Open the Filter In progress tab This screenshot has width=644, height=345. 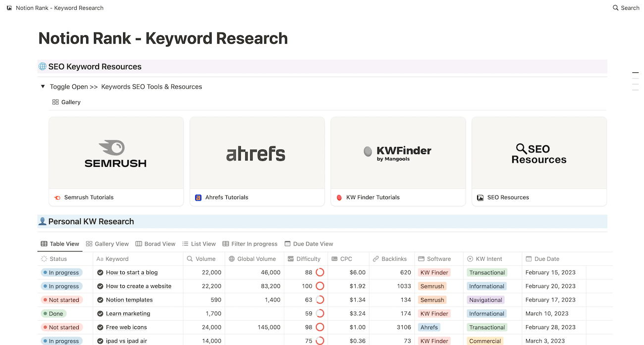click(x=250, y=244)
